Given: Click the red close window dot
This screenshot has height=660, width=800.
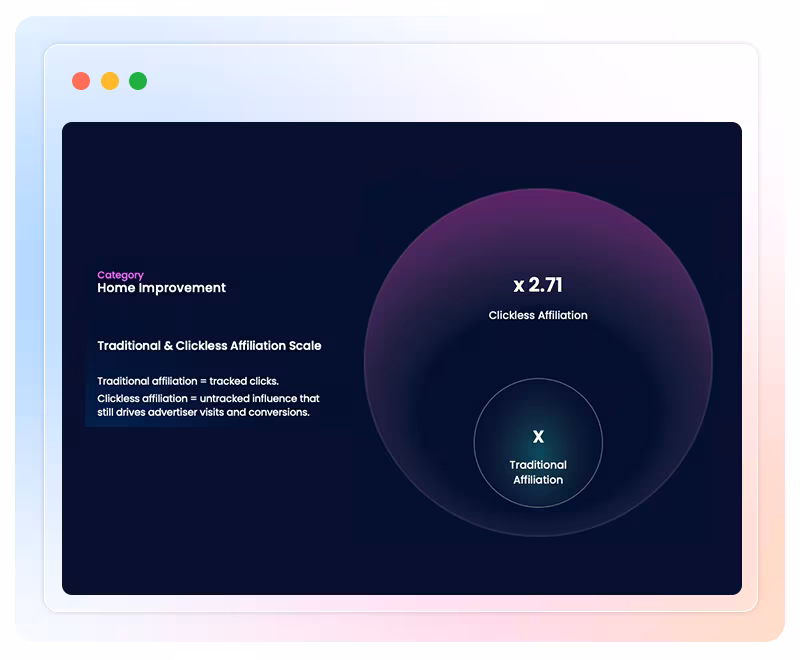Looking at the screenshot, I should point(81,81).
